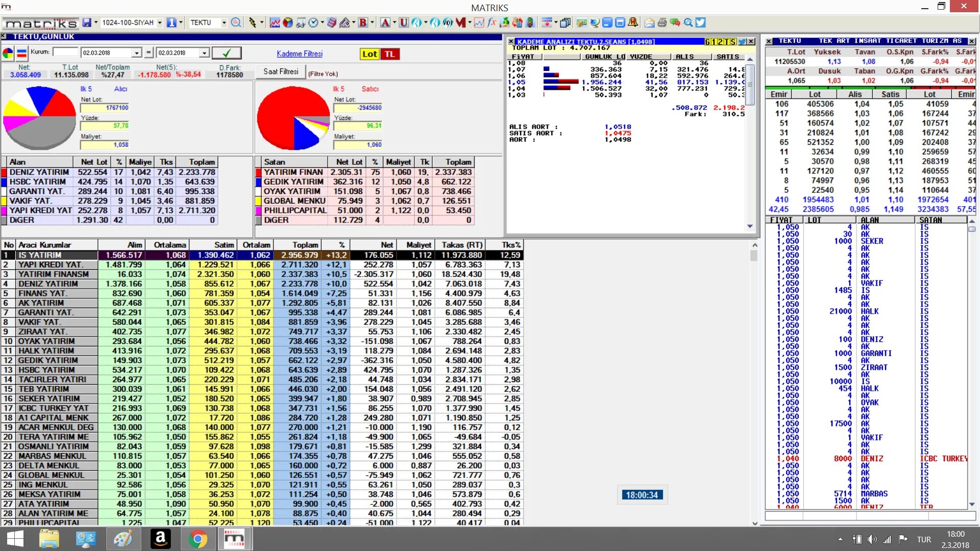The width and height of the screenshot is (980, 551).
Task: Open the fx formula icon
Action: pyautogui.click(x=492, y=22)
